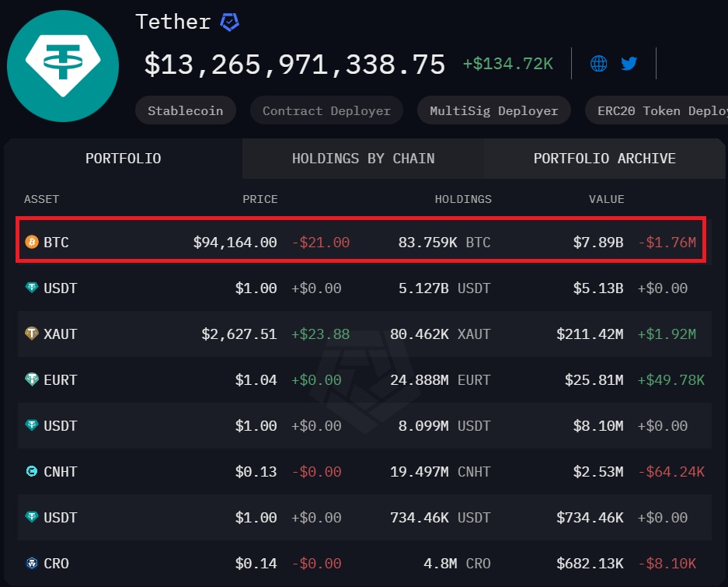Screen dimensions: 728x587
Task: Select the Contract Deployer tag
Action: [326, 110]
